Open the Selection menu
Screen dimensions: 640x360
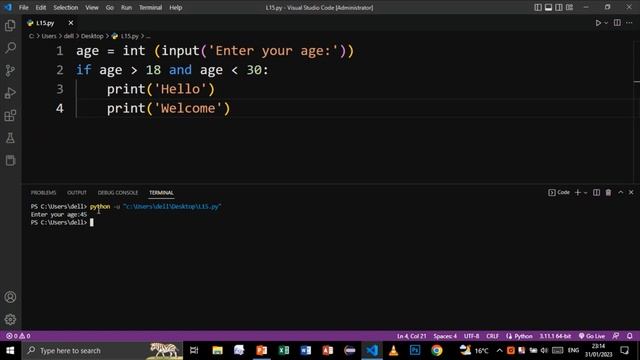point(65,7)
